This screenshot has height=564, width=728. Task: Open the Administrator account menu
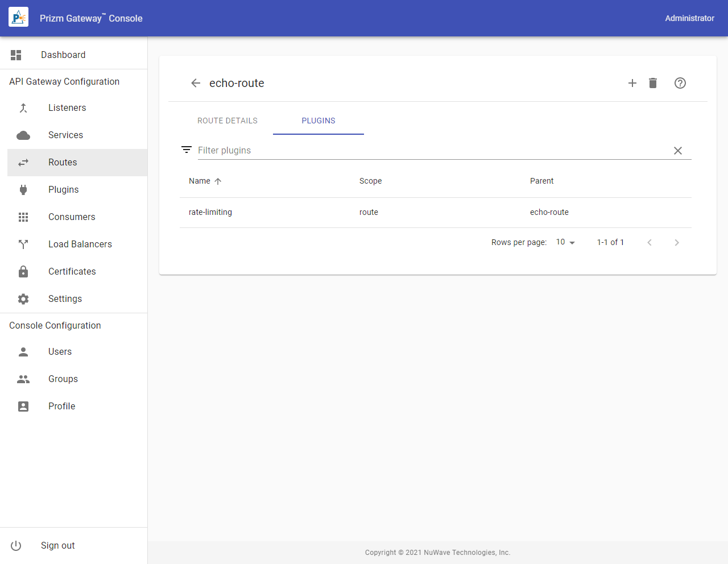689,18
